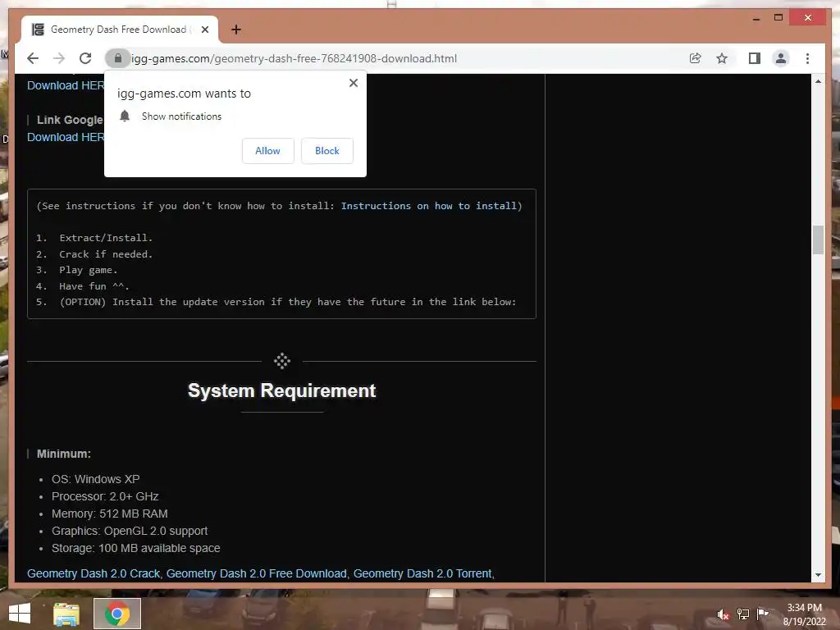Screen dimensions: 840x630
Task: Click the taskbar clock showing 3:34 PM
Action: point(804,614)
